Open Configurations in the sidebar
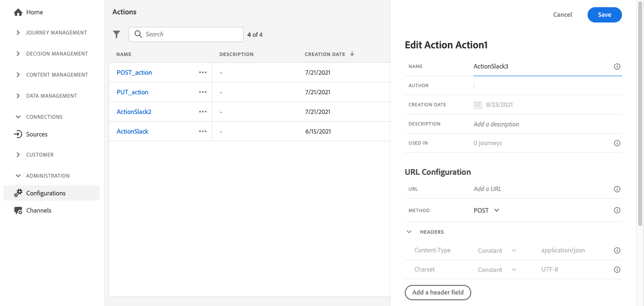This screenshot has width=644, height=306. pos(46,193)
